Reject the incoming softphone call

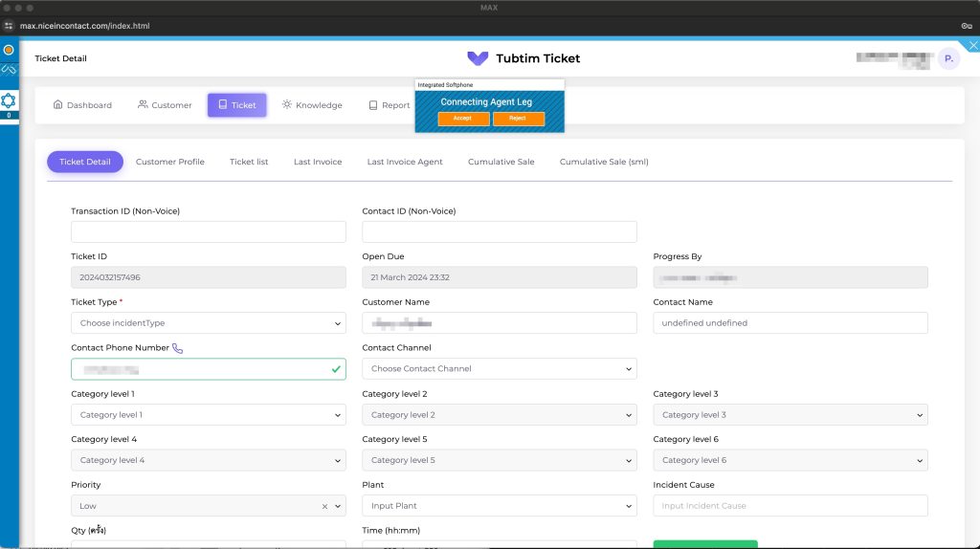(x=518, y=119)
